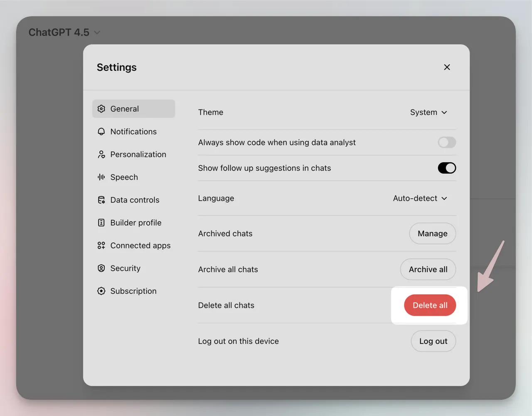Click the Security shield icon

[101, 268]
